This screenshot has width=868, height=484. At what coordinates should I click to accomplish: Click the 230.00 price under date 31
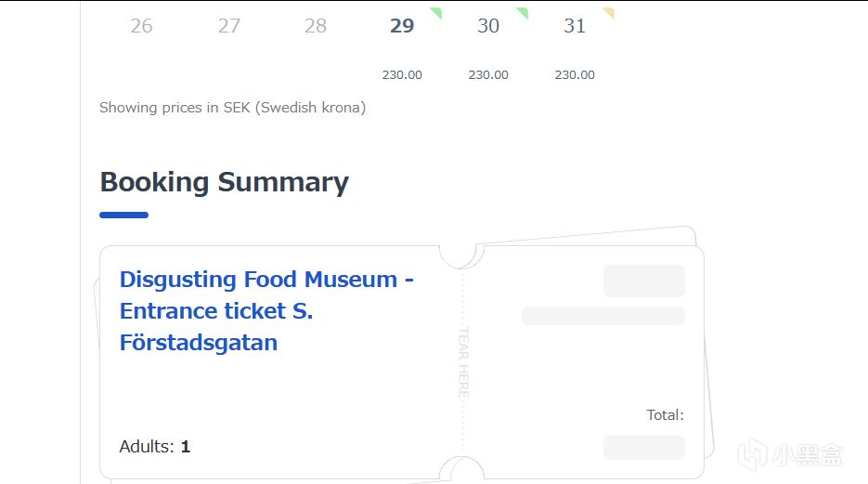[575, 75]
